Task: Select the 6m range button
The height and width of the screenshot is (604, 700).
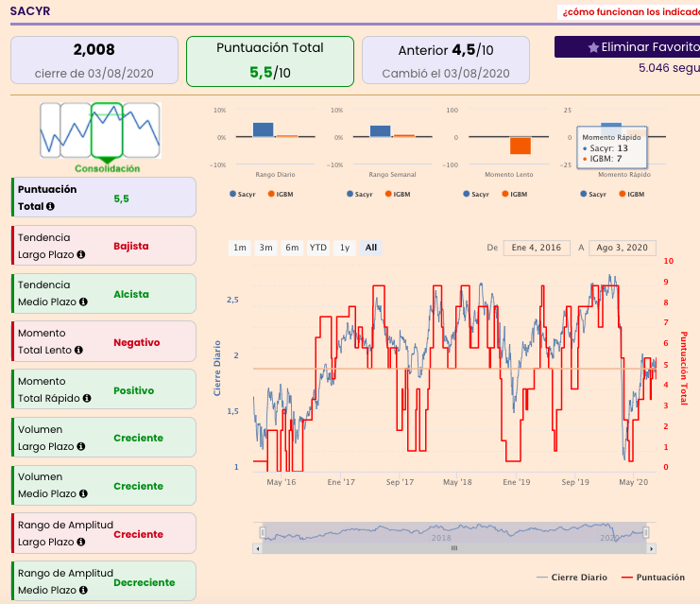Action: pyautogui.click(x=292, y=248)
